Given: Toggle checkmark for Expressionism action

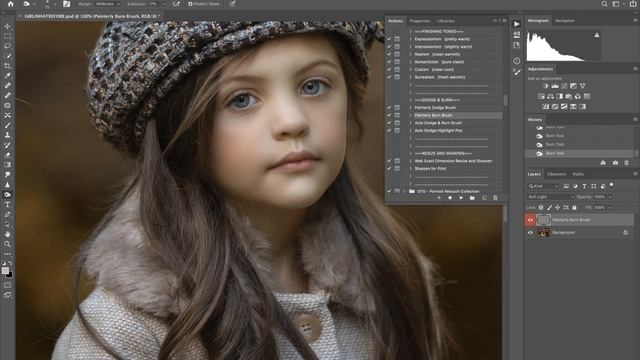Looking at the screenshot, I should [389, 39].
